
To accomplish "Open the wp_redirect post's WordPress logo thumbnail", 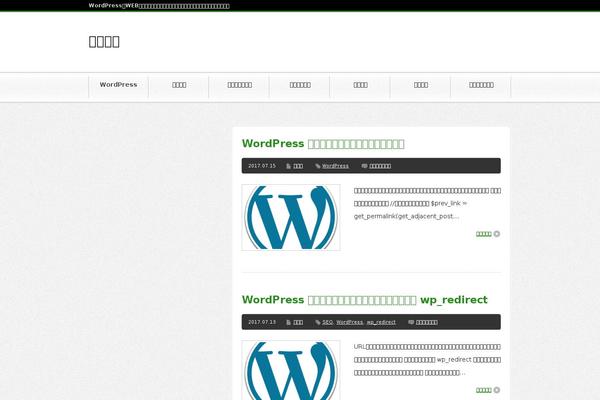I will (x=291, y=370).
